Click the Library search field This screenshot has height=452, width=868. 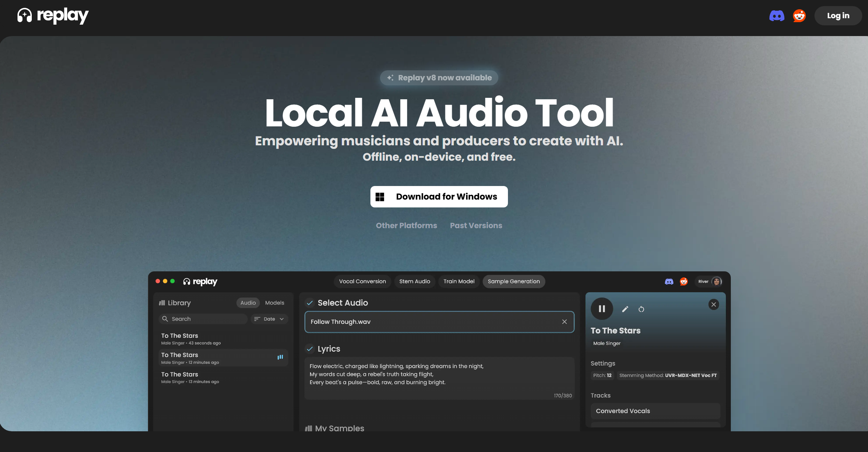pyautogui.click(x=204, y=319)
